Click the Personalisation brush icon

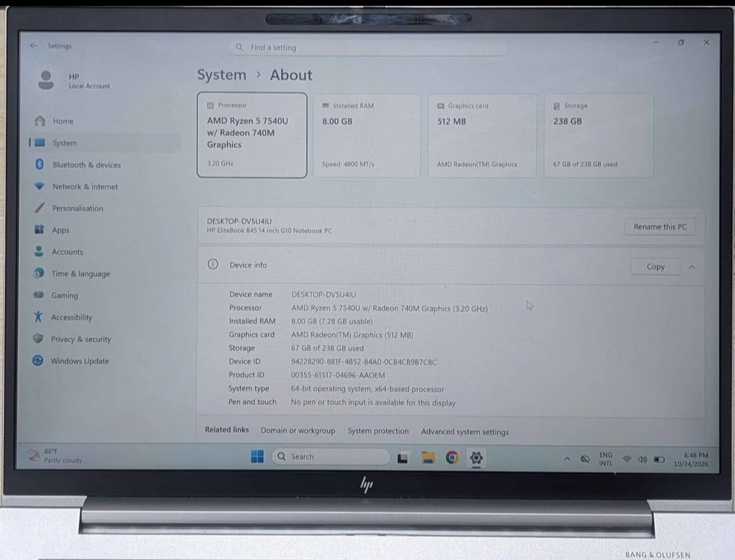click(x=39, y=208)
